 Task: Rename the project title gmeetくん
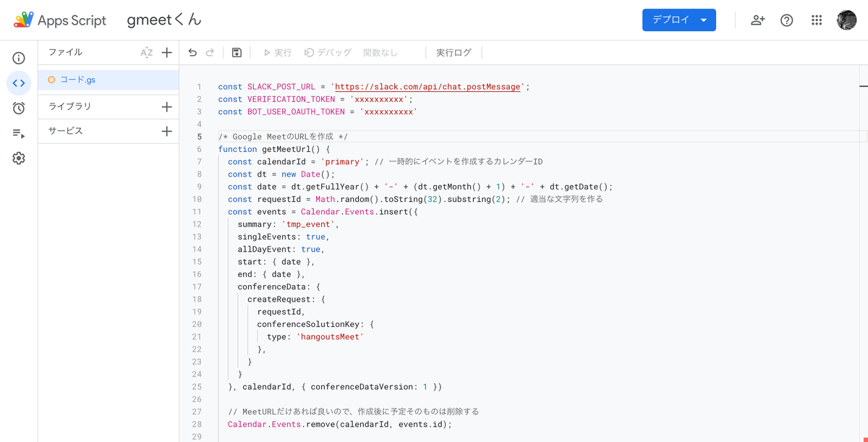pyautogui.click(x=164, y=20)
